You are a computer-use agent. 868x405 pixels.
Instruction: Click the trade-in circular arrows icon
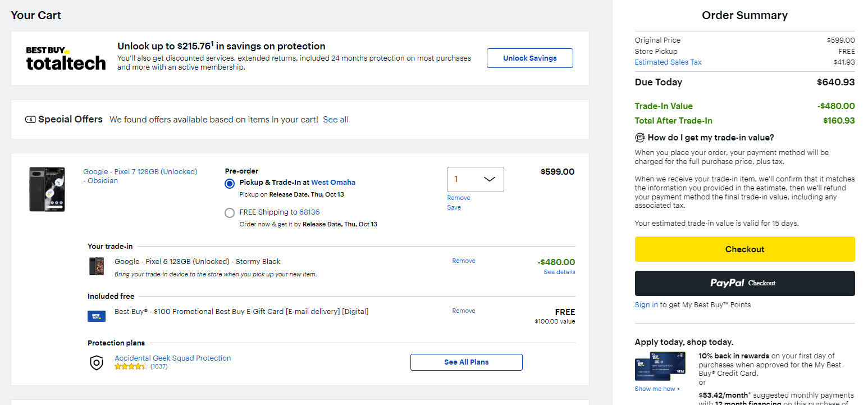(639, 138)
